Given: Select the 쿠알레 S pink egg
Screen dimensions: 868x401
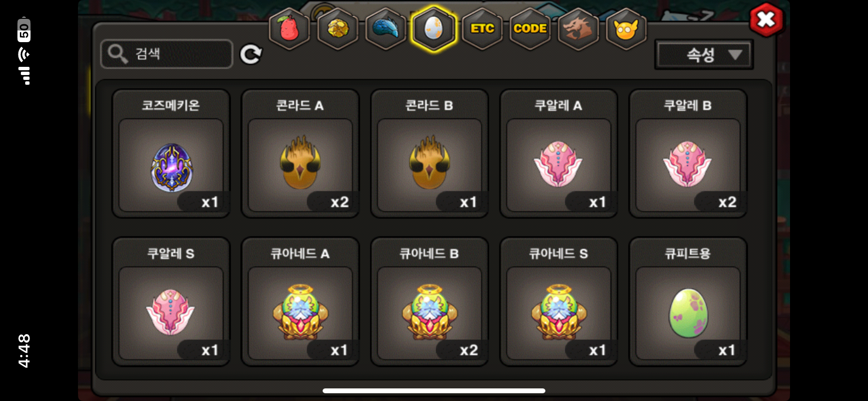Looking at the screenshot, I should click(171, 301).
